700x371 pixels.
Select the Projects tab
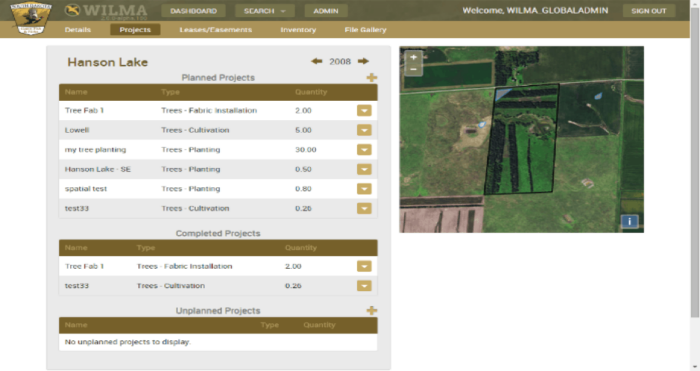[x=135, y=29]
